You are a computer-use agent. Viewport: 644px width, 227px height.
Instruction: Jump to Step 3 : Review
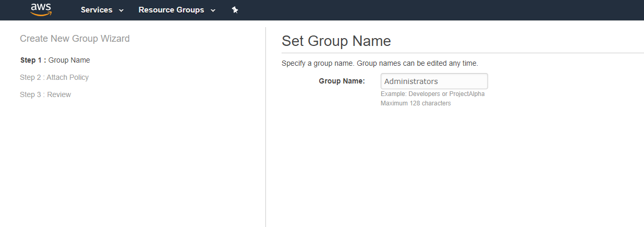(x=45, y=94)
